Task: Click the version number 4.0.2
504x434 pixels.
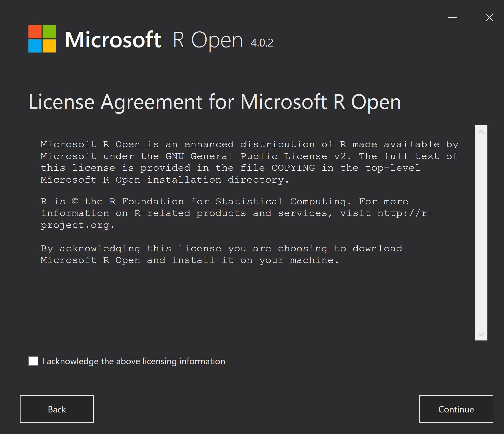Action: 262,43
